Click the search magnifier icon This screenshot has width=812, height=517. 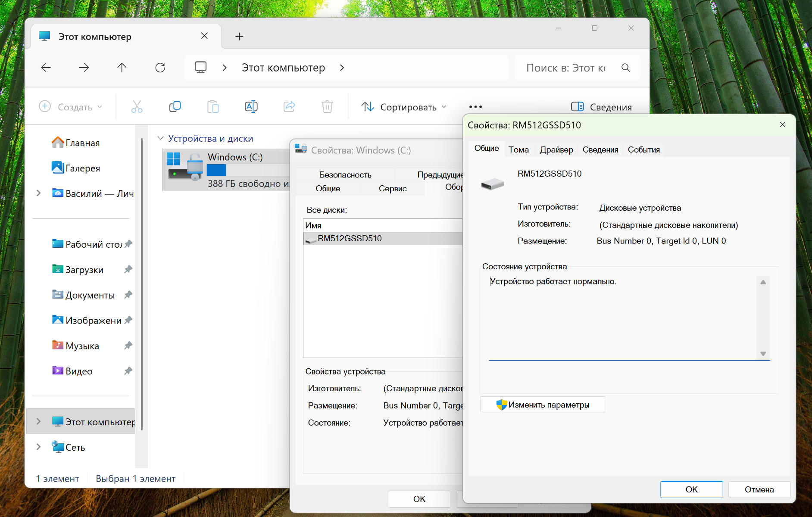click(x=626, y=68)
